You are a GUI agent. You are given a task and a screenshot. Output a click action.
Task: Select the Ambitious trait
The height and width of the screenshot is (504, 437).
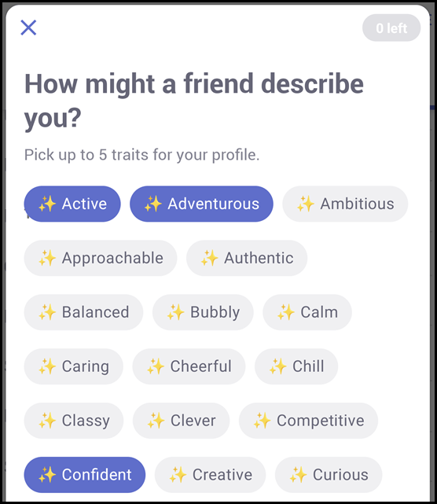(x=345, y=204)
